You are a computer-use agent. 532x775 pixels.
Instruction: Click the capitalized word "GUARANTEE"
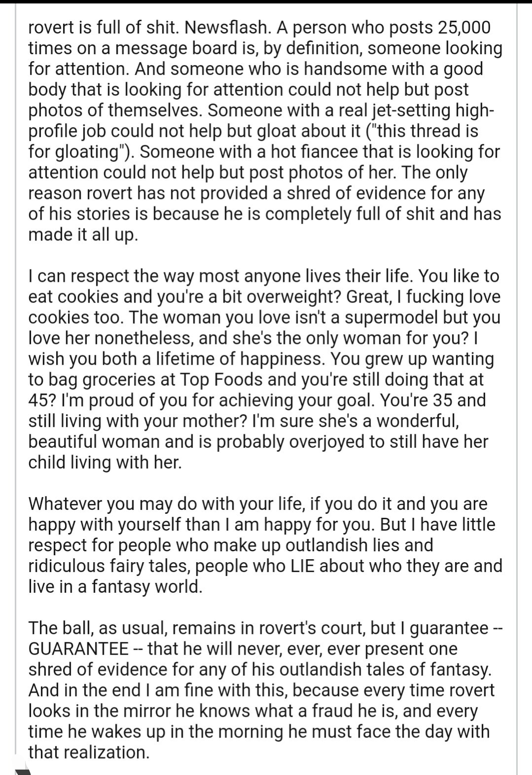coord(79,649)
